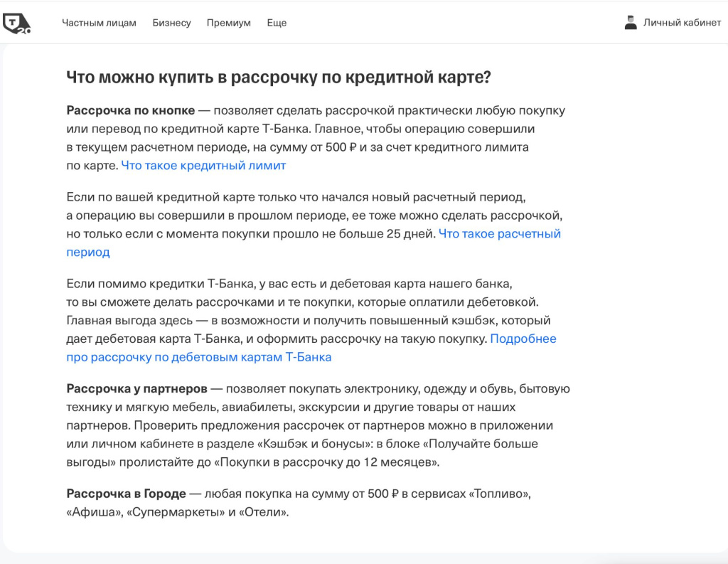The image size is (728, 564).
Task: Go to the Премиум section
Action: (229, 23)
